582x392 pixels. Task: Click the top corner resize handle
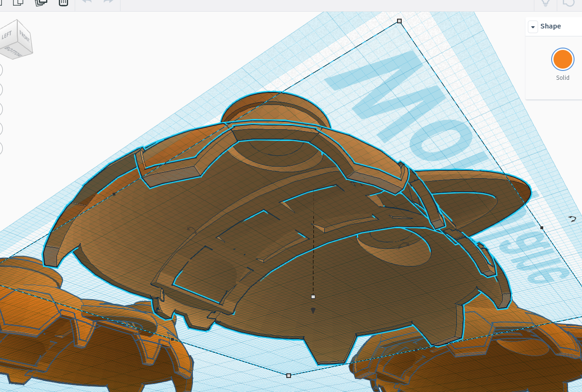point(399,21)
